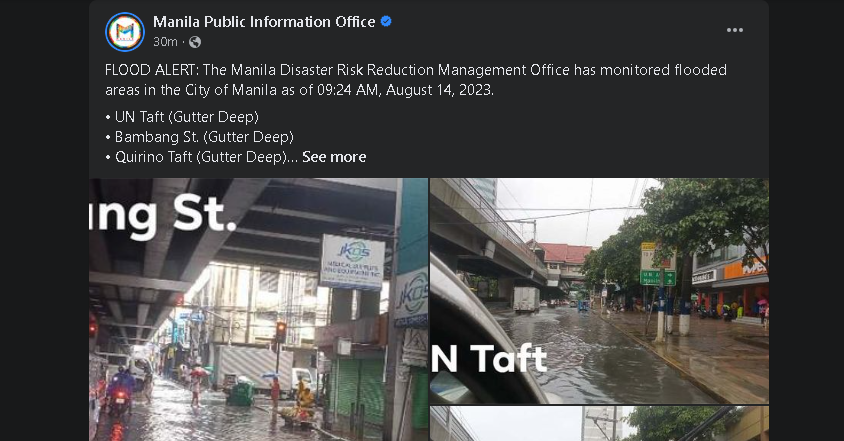The height and width of the screenshot is (441, 844).
Task: Click the 'ng St.' caption overlay text
Action: coord(161,214)
